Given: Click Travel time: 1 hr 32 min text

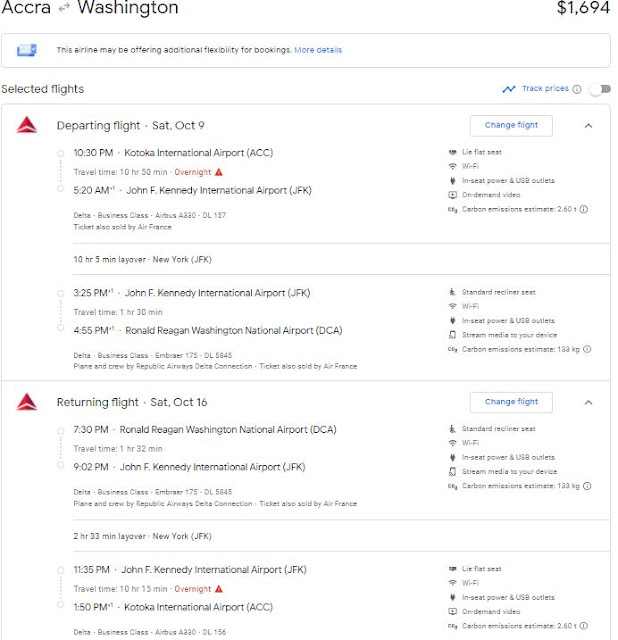Looking at the screenshot, I should (118, 449).
